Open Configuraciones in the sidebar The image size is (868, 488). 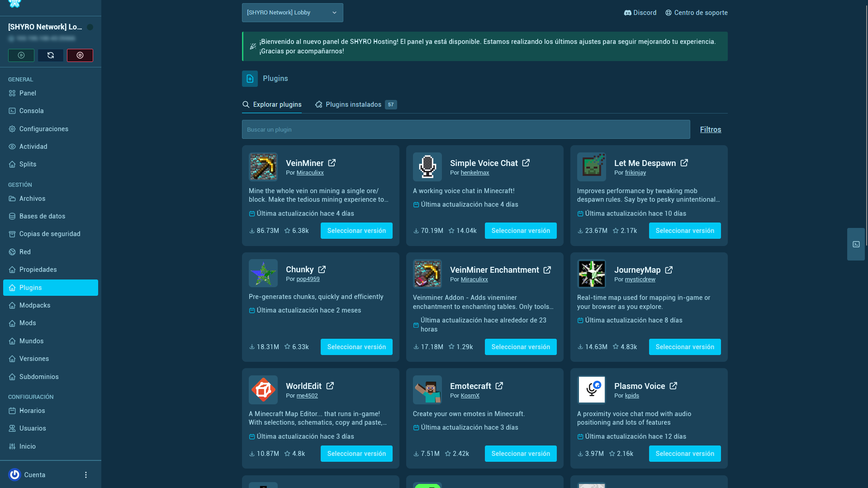51,129
